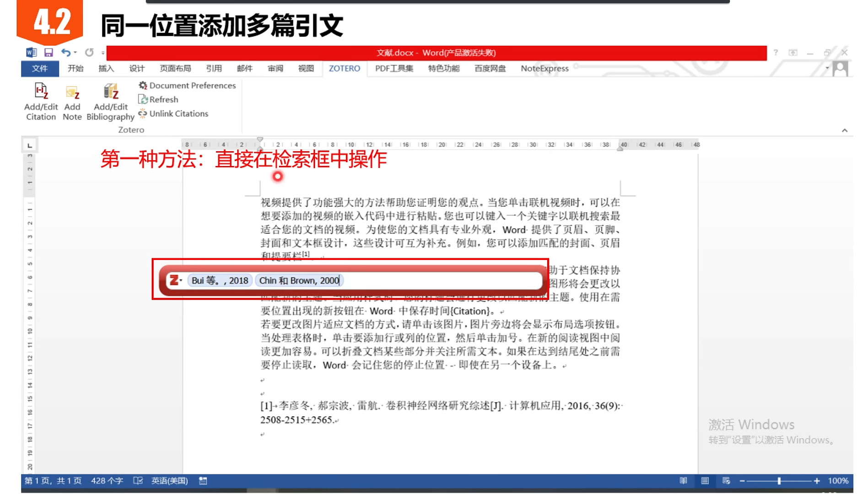Collapse the ribbon with the chevron

pos(844,130)
